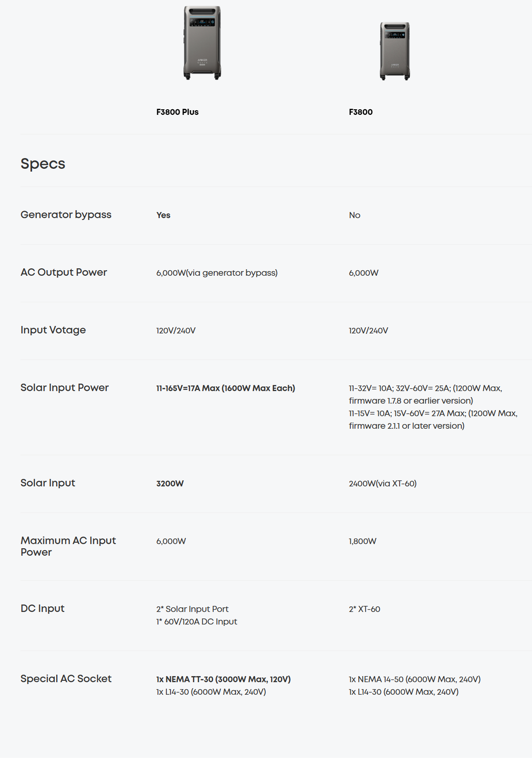Open the F3800 Plus product name link
Screen dimensions: 532x764
(177, 112)
